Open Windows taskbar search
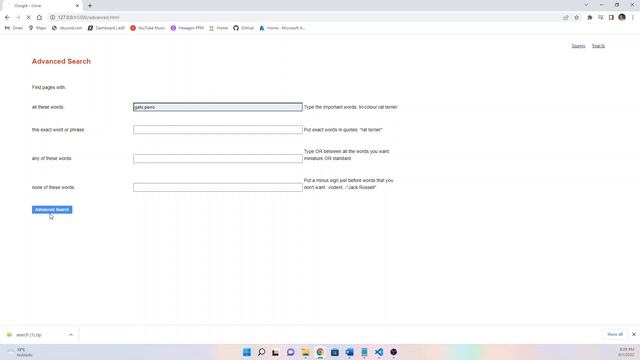This screenshot has height=360, width=640. click(262, 352)
